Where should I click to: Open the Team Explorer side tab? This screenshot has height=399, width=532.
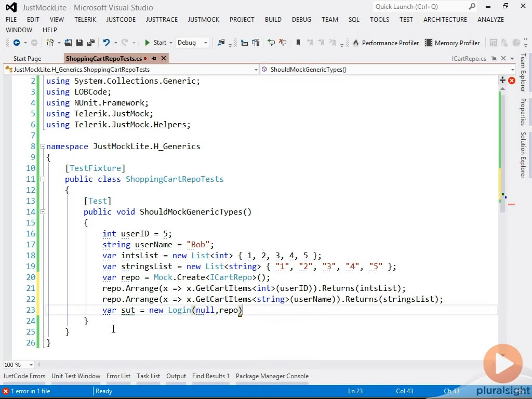523,72
